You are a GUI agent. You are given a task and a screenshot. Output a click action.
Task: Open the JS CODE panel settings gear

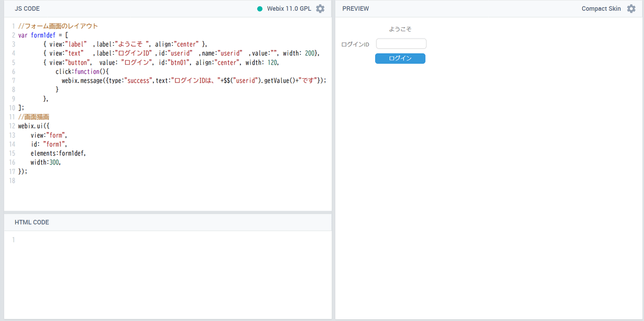[x=320, y=9]
